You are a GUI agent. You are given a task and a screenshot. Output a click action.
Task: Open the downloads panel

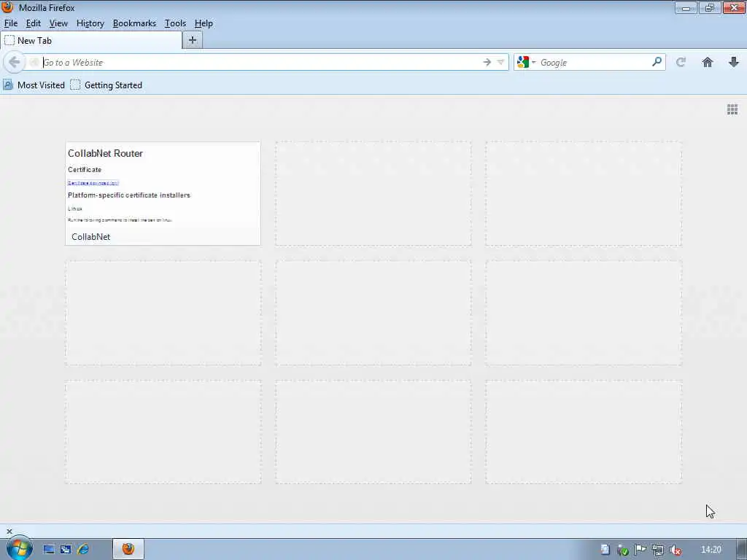734,63
